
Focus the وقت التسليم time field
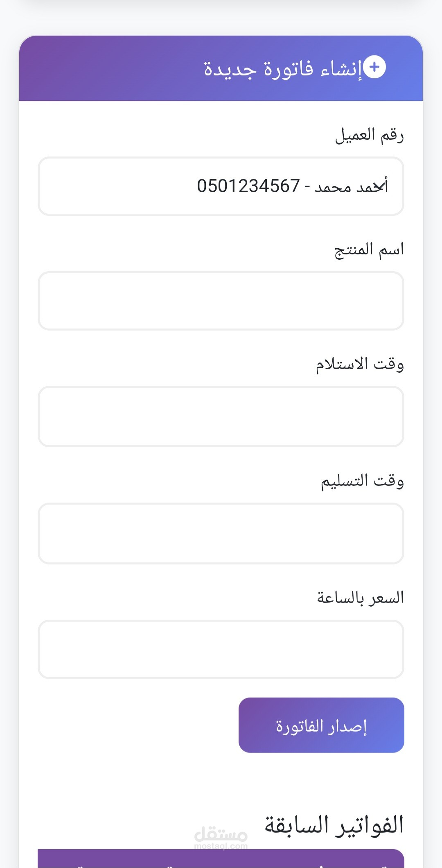pyautogui.click(x=221, y=533)
